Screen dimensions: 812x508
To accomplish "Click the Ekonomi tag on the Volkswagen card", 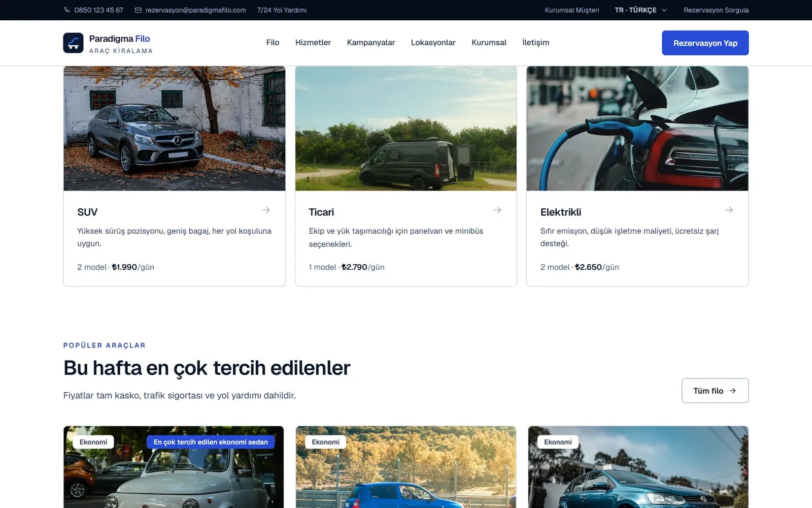I will tap(558, 442).
